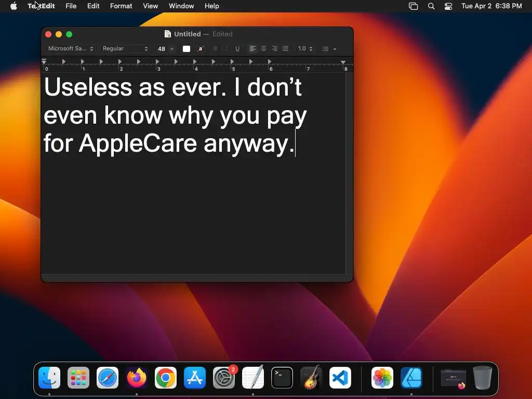The height and width of the screenshot is (399, 532).
Task: Launch Affinity Designer from the Dock
Action: click(x=411, y=378)
